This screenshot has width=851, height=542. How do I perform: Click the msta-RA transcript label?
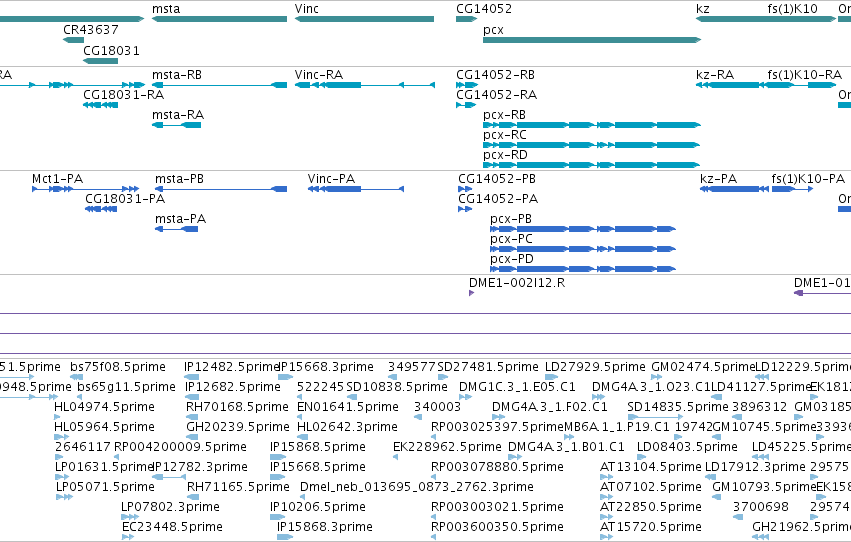[178, 115]
